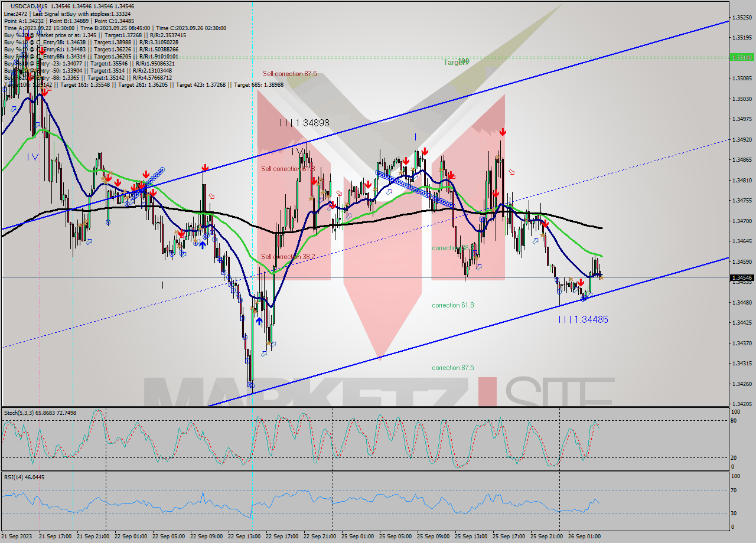Click the RSI panel 70 level value
This screenshot has width=756, height=543.
(734, 490)
